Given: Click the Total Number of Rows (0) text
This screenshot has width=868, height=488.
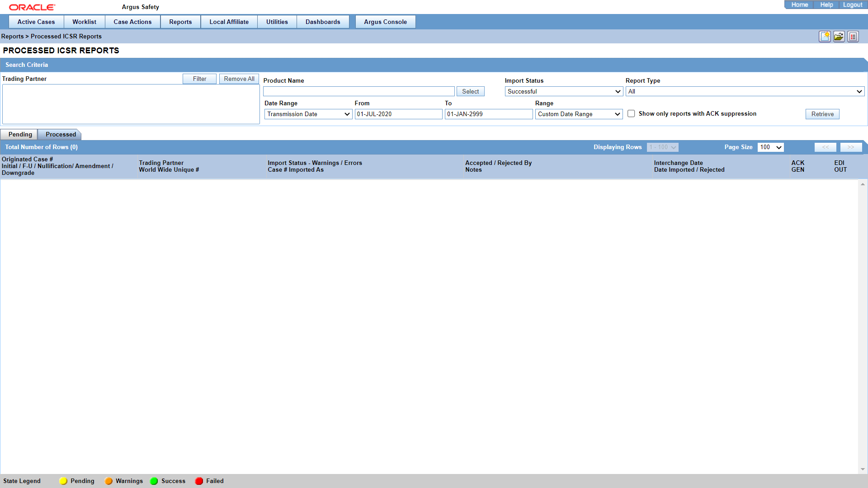Looking at the screenshot, I should pos(41,147).
